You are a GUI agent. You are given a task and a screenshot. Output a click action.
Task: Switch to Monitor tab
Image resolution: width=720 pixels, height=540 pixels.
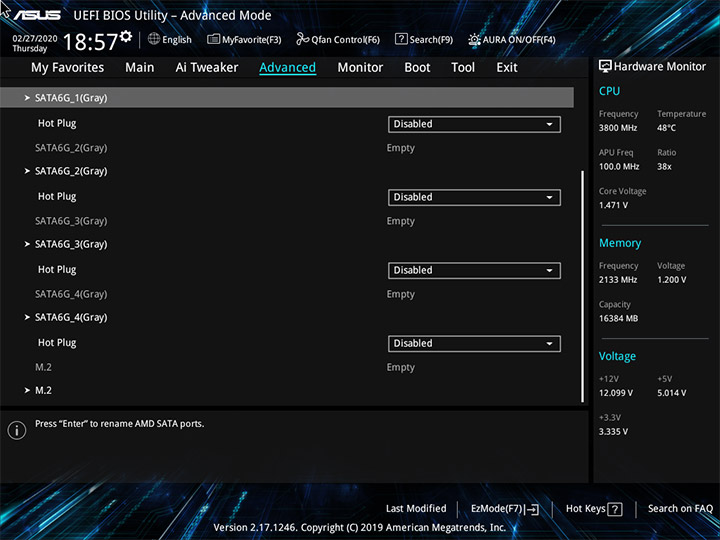[x=360, y=68]
